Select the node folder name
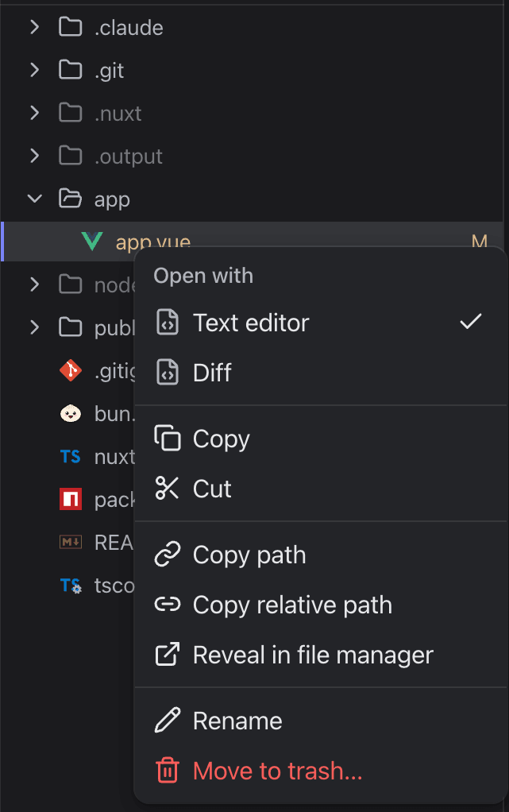 point(114,284)
